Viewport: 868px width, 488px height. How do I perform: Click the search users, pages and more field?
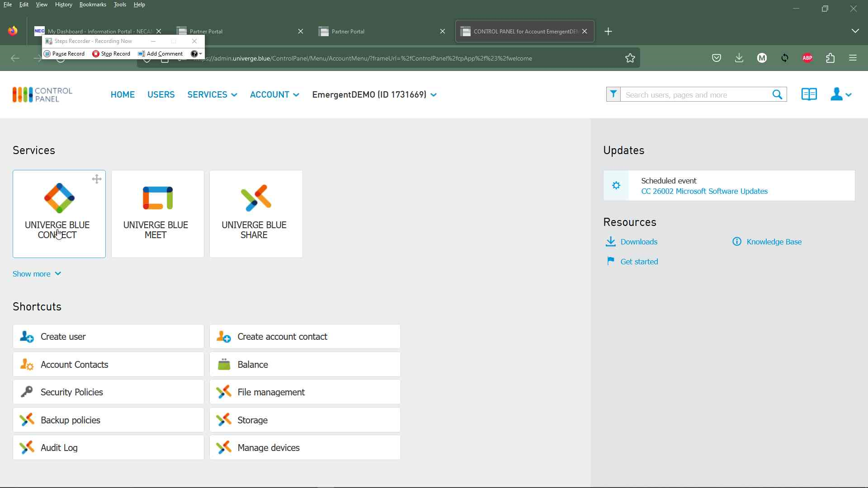(695, 94)
